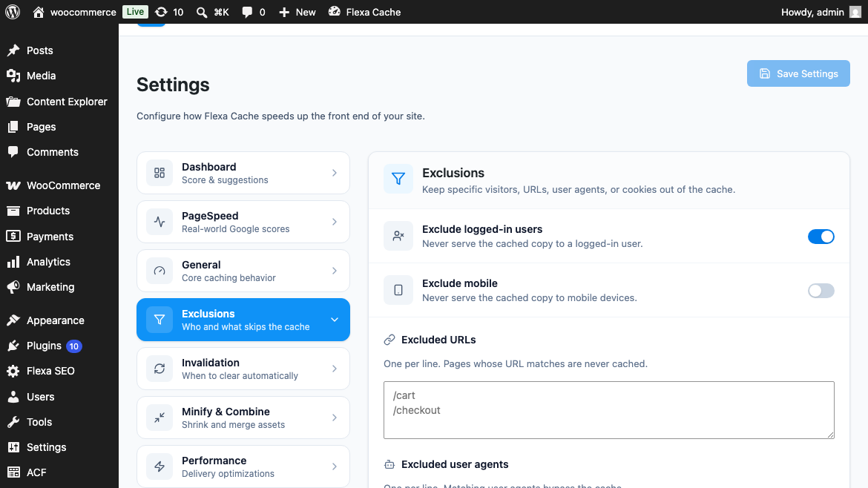Click the Media icon in sidebar
Image resolution: width=868 pixels, height=488 pixels.
point(13,76)
